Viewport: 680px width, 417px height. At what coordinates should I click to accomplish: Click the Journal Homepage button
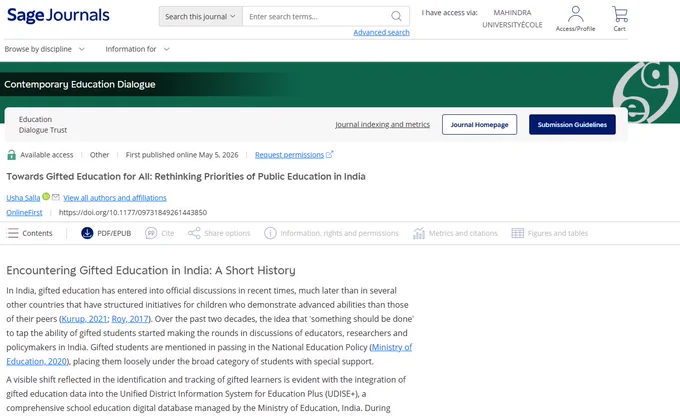click(x=479, y=124)
